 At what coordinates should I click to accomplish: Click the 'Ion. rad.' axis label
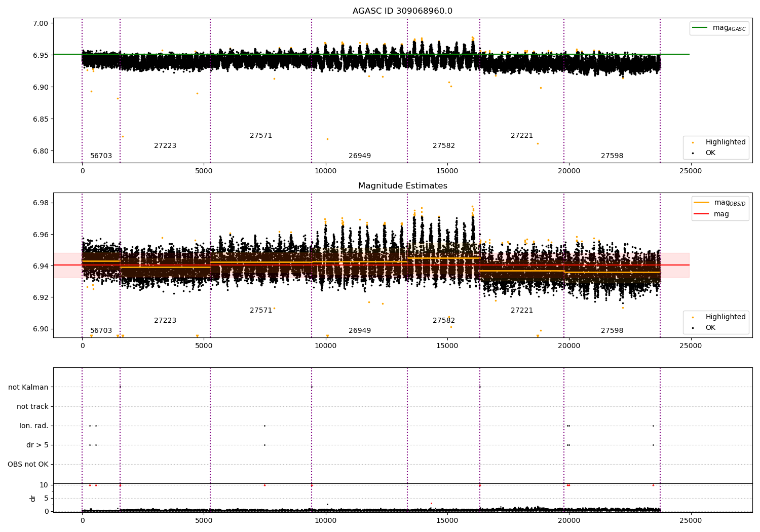coord(34,426)
